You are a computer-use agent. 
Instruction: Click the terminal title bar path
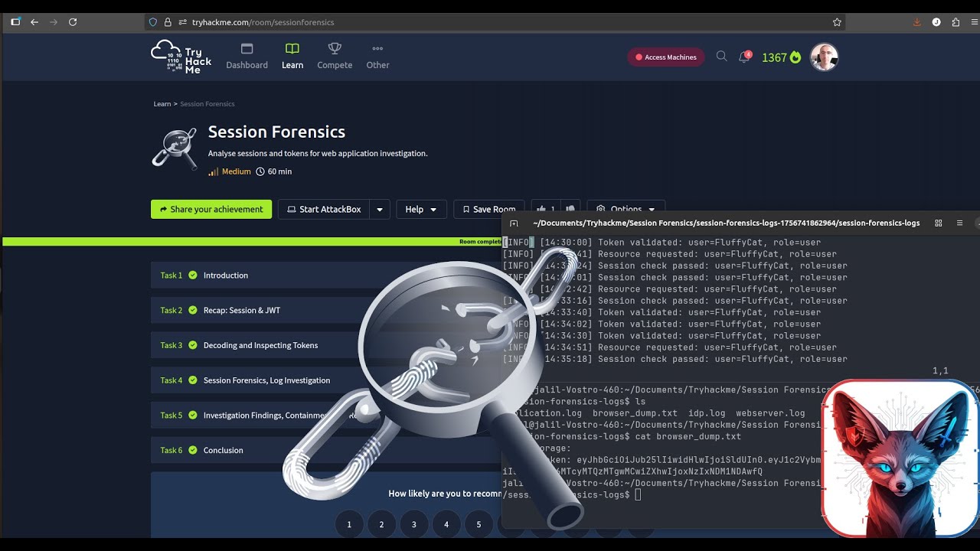(726, 223)
